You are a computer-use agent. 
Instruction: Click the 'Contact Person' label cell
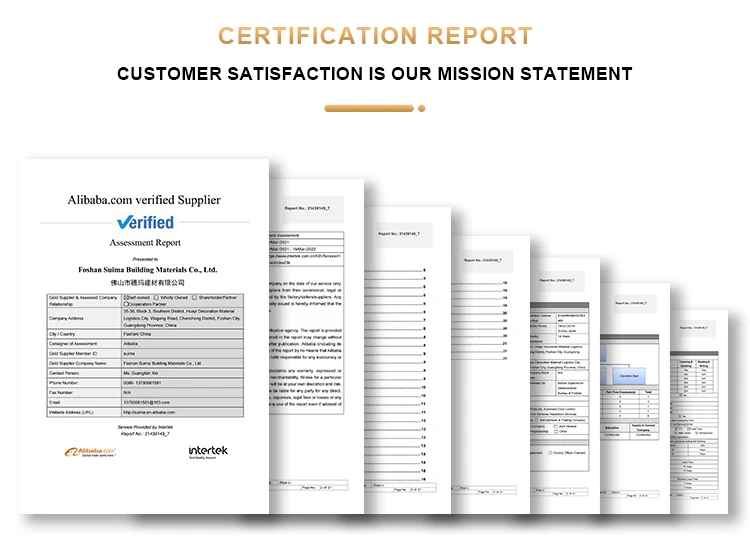pyautogui.click(x=84, y=373)
